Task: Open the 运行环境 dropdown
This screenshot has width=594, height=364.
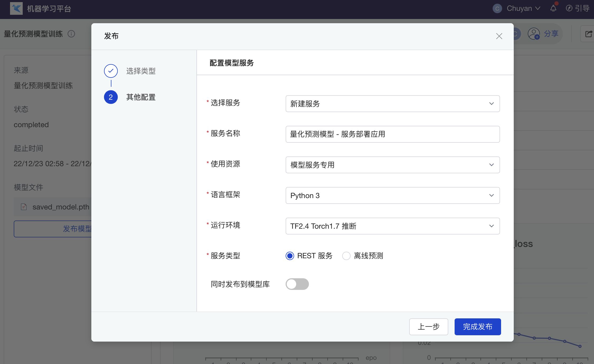Action: tap(393, 226)
